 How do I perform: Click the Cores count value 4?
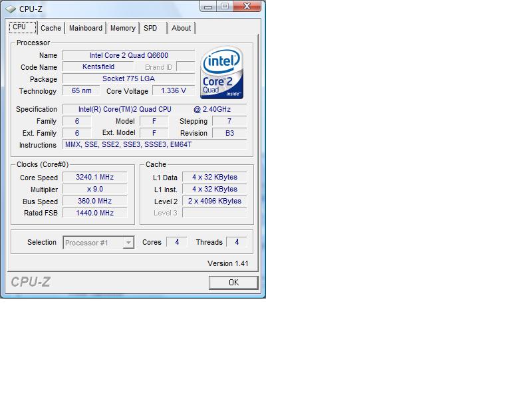click(177, 242)
